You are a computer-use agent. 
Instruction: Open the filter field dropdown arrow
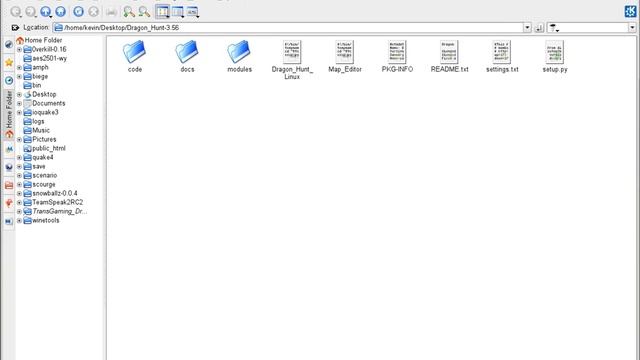coord(632,28)
